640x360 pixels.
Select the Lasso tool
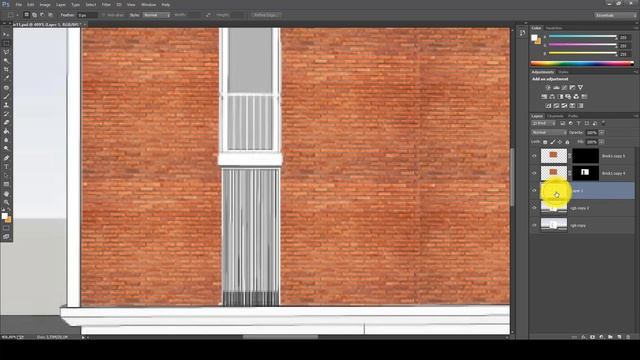(x=6, y=52)
